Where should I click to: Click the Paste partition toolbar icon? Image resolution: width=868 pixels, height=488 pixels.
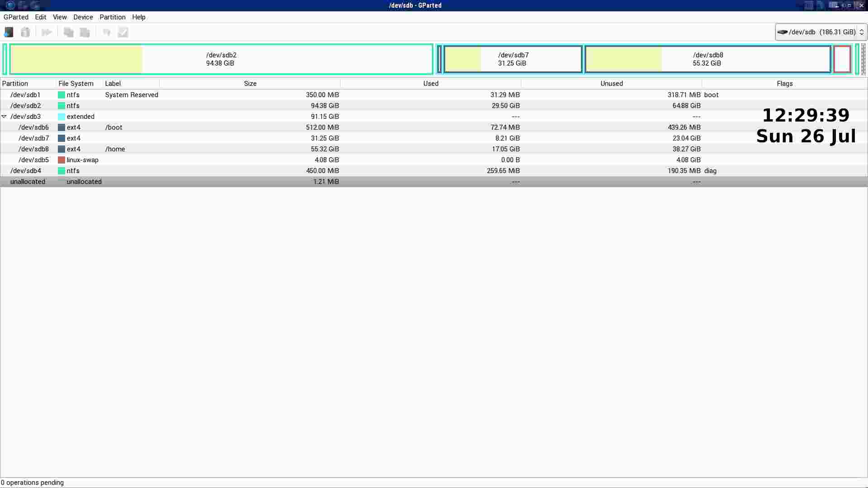(x=85, y=32)
